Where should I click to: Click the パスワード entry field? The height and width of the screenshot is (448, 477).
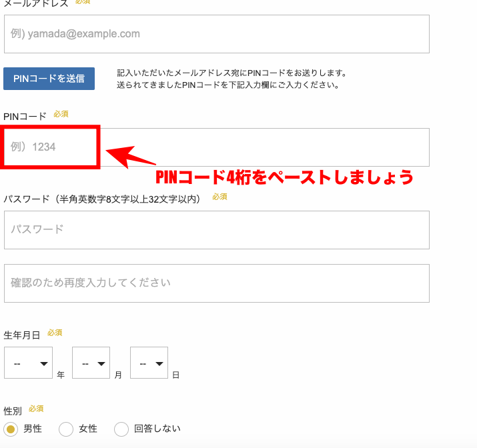point(216,230)
